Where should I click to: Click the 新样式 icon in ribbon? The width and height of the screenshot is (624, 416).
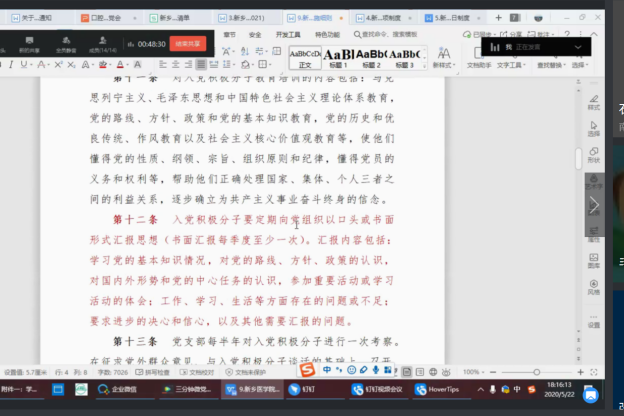click(441, 57)
